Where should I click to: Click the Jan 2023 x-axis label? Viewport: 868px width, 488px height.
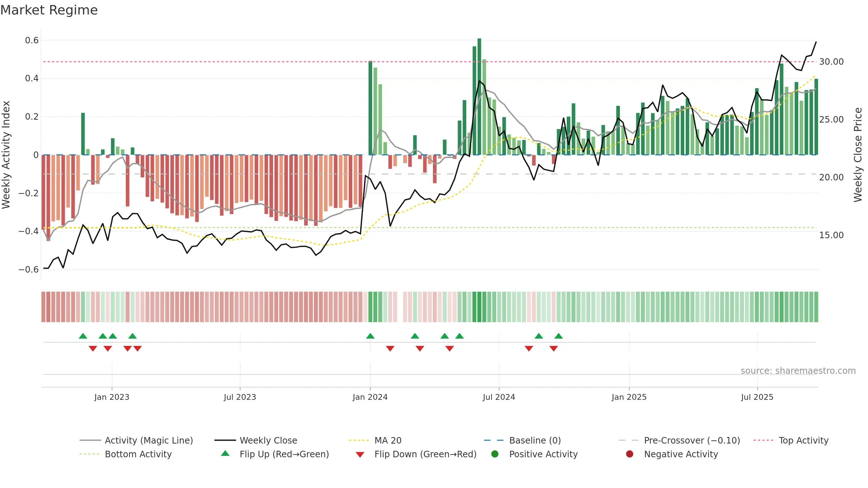[112, 397]
